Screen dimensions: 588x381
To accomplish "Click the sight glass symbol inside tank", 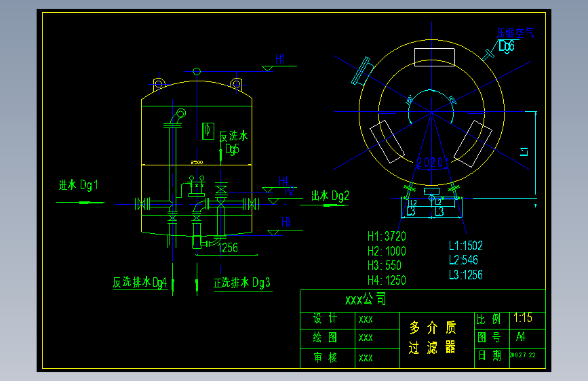I will click(208, 132).
